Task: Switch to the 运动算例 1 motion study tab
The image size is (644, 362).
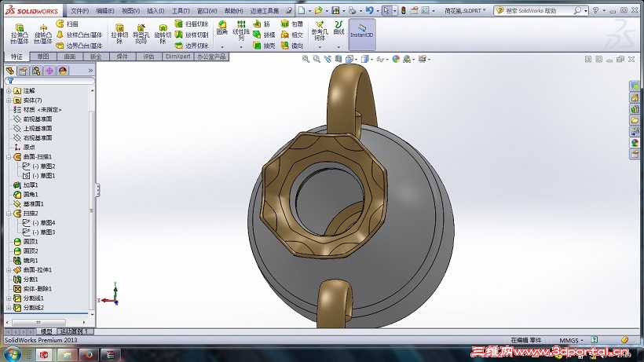Action: pos(75,331)
